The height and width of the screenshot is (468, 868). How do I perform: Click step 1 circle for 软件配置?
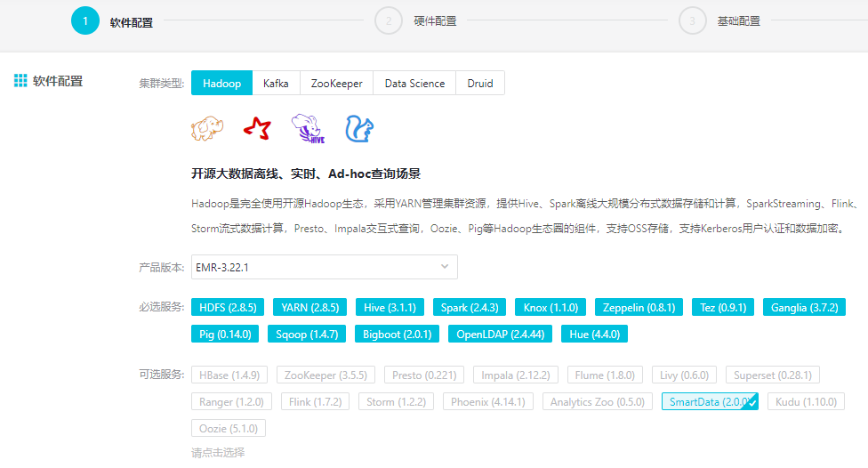coord(85,21)
